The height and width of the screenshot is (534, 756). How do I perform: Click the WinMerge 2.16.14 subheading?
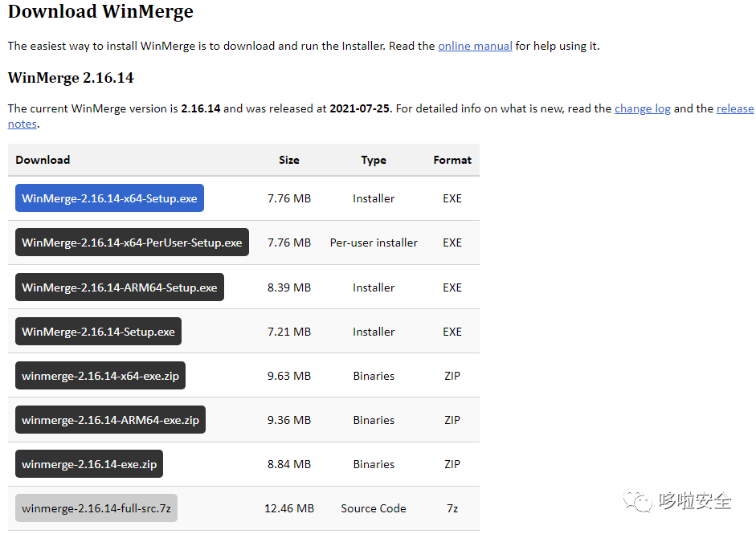[x=71, y=78]
